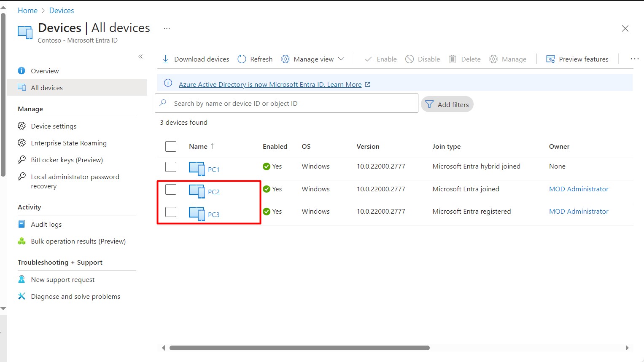This screenshot has width=644, height=362.
Task: Click the Diagnose and solve problems tools icon
Action: coord(22,296)
